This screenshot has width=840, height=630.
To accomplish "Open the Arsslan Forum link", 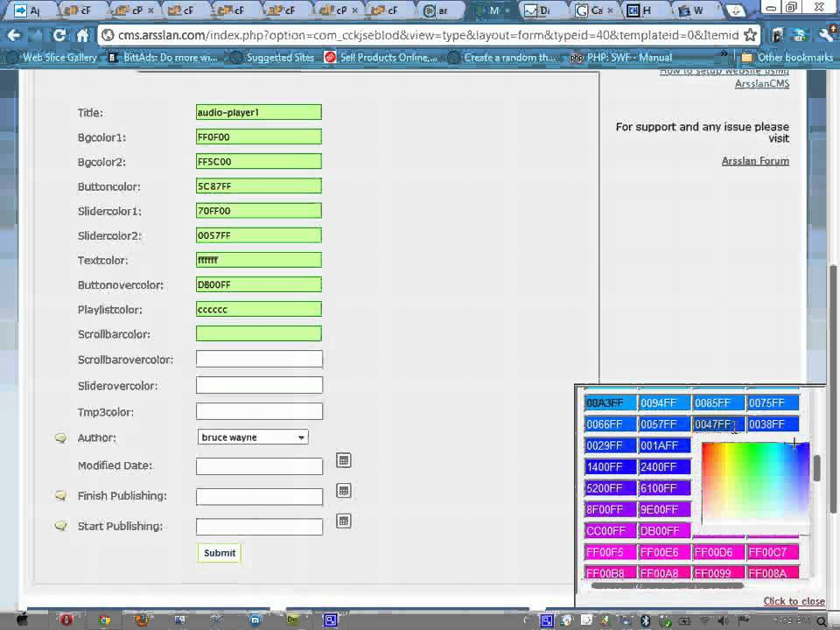I will coord(755,161).
